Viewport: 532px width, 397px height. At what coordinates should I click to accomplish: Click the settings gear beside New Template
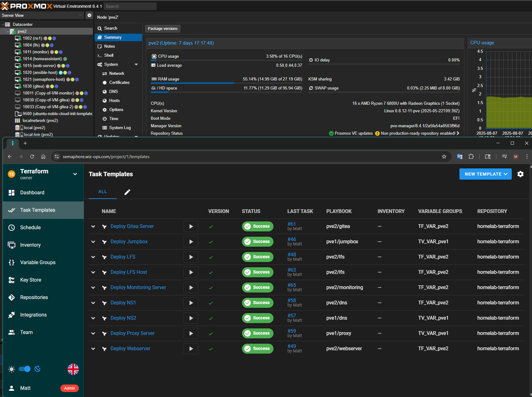point(520,174)
